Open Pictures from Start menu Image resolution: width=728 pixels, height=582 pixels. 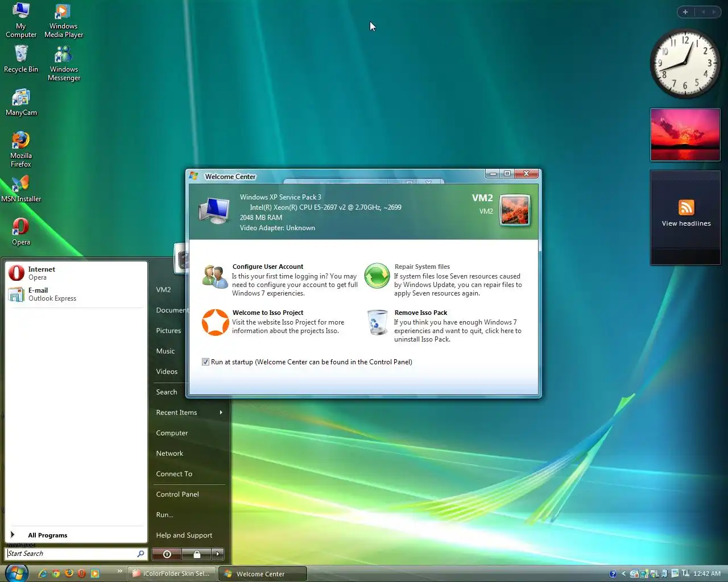(169, 331)
